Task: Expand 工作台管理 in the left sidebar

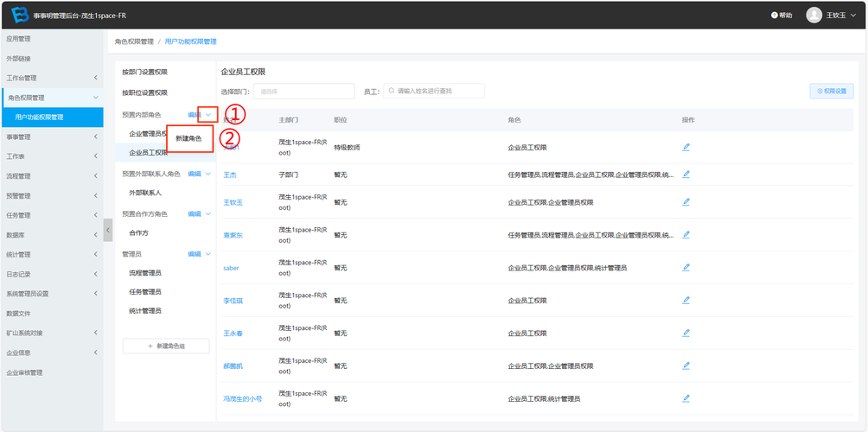Action: pos(52,78)
